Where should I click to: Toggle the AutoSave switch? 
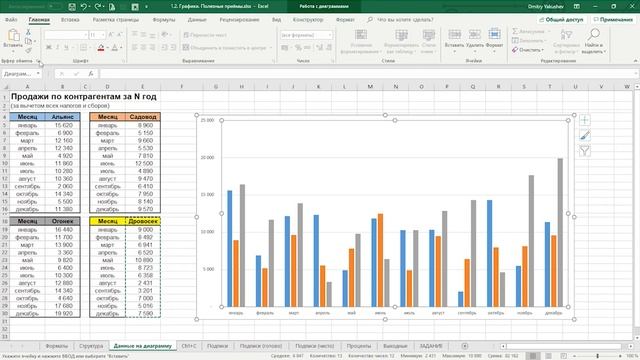[x=54, y=7]
